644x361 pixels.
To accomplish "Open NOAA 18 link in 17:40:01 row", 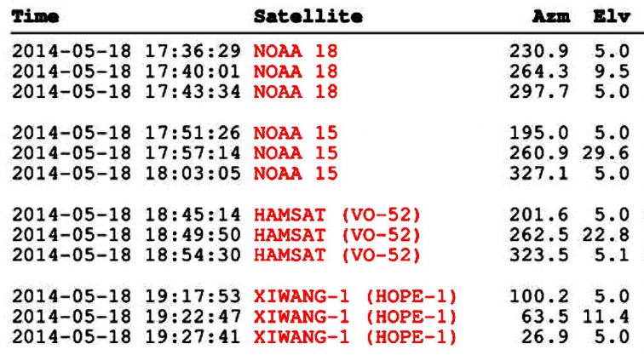I will [296, 71].
